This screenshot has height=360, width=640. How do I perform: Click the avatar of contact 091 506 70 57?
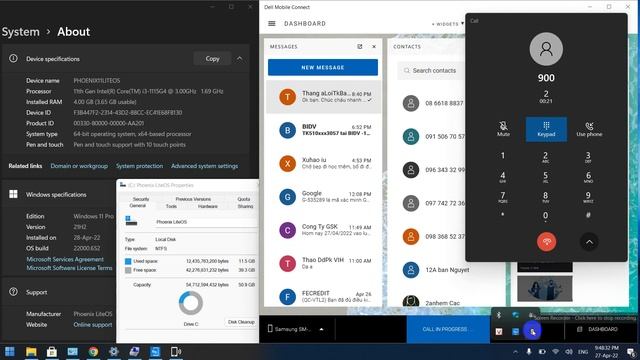click(411, 137)
